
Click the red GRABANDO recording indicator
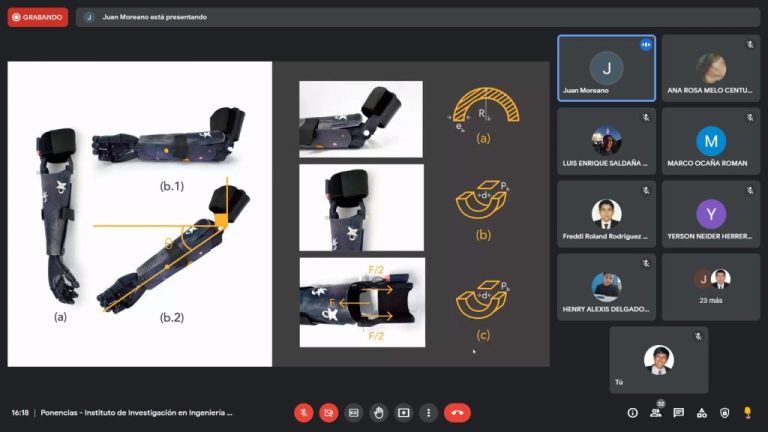tap(38, 17)
